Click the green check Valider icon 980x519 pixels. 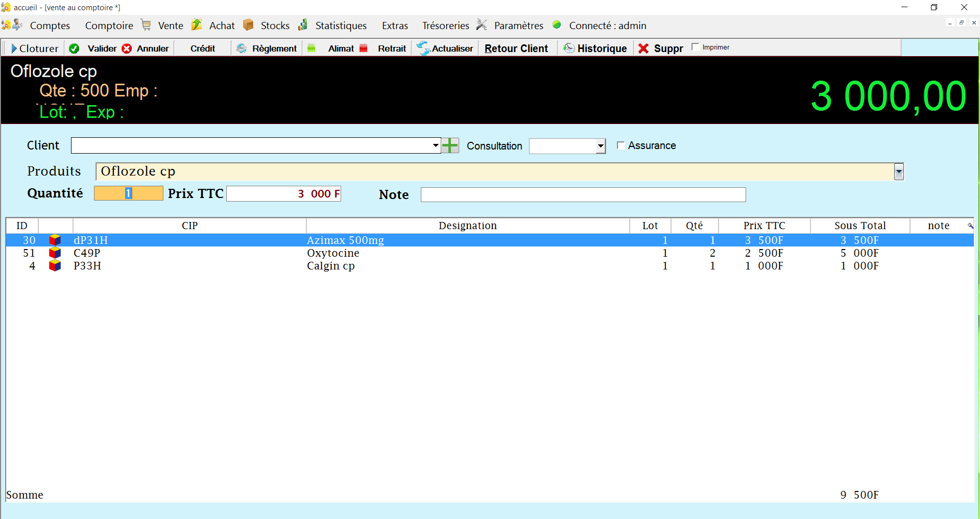pyautogui.click(x=75, y=48)
